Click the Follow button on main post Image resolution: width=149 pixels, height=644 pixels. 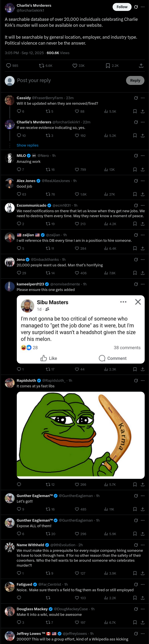122,7
